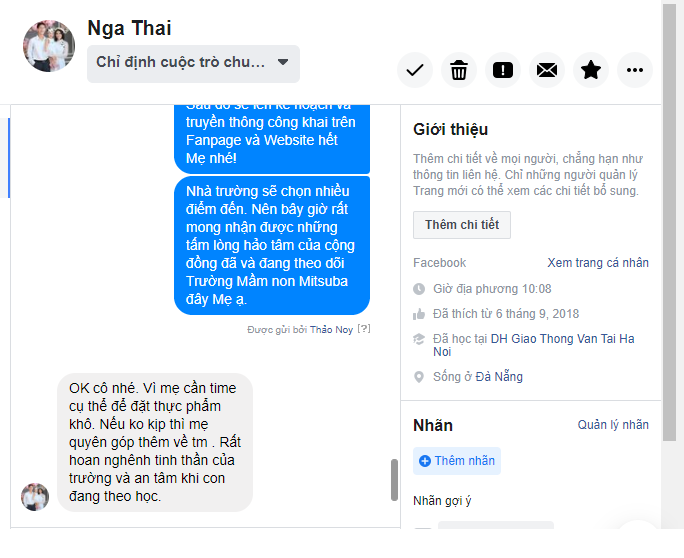Image resolution: width=684 pixels, height=558 pixels.
Task: Click the Đà Nẵng location link
Action: [x=499, y=377]
